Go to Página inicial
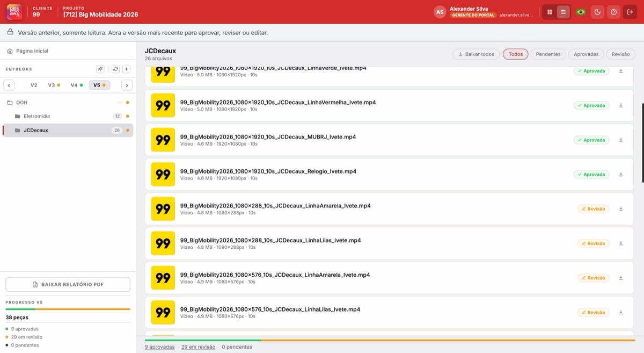 pos(32,51)
